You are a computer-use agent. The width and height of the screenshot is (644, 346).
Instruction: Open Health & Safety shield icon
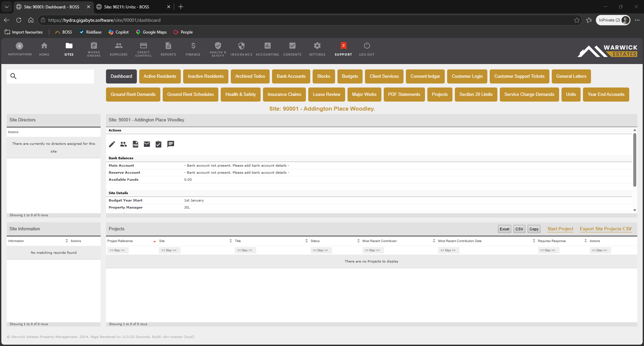[x=218, y=45]
